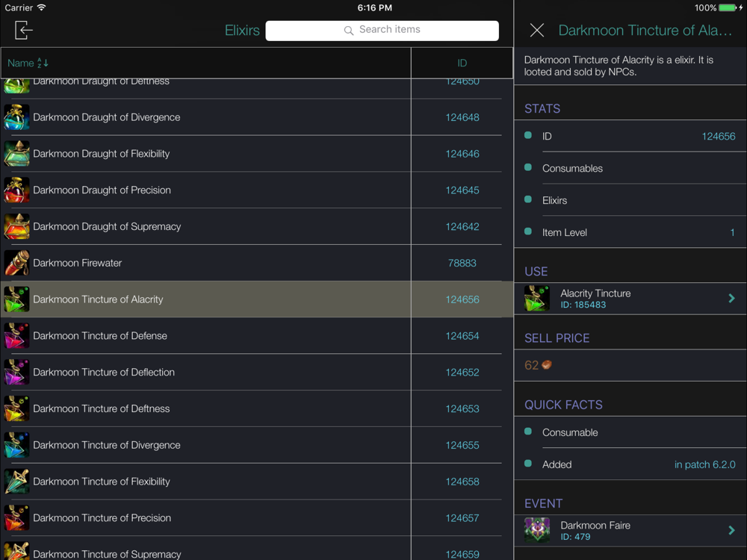Click ID 124653 in the list

tap(462, 408)
